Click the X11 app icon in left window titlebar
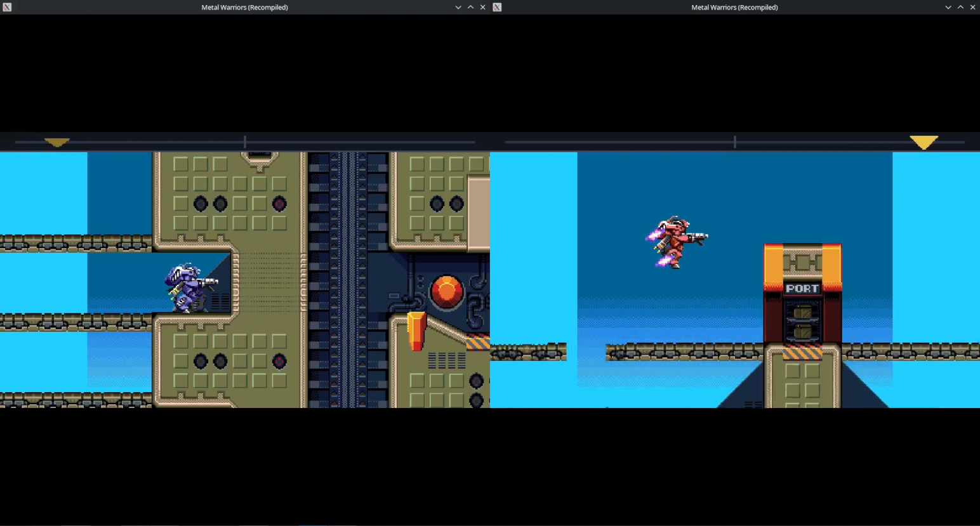 [x=7, y=7]
